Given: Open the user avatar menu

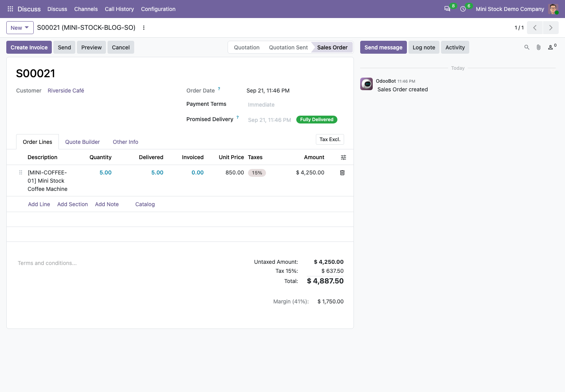Looking at the screenshot, I should pyautogui.click(x=553, y=9).
